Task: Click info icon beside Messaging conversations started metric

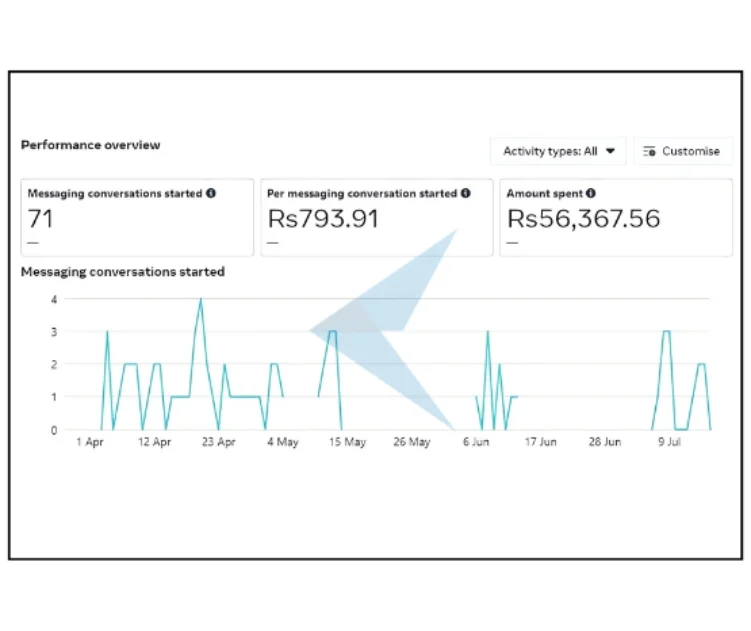Action: [211, 193]
